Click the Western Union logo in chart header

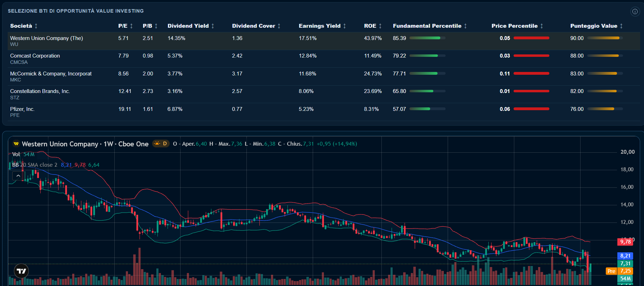pyautogui.click(x=16, y=144)
